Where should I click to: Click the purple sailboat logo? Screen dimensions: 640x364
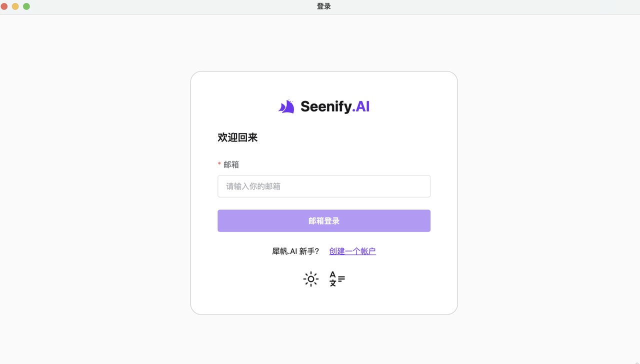286,106
